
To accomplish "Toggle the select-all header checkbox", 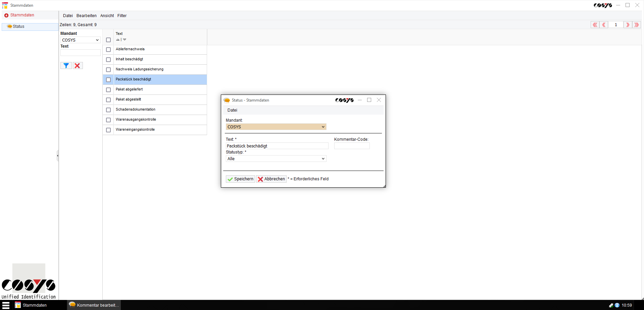I will point(108,40).
